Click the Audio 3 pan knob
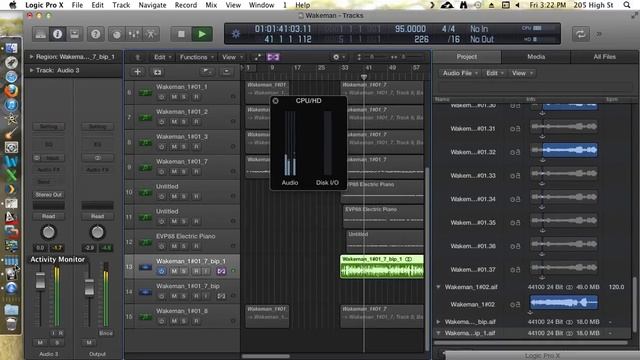The height and width of the screenshot is (360, 640). (x=49, y=232)
